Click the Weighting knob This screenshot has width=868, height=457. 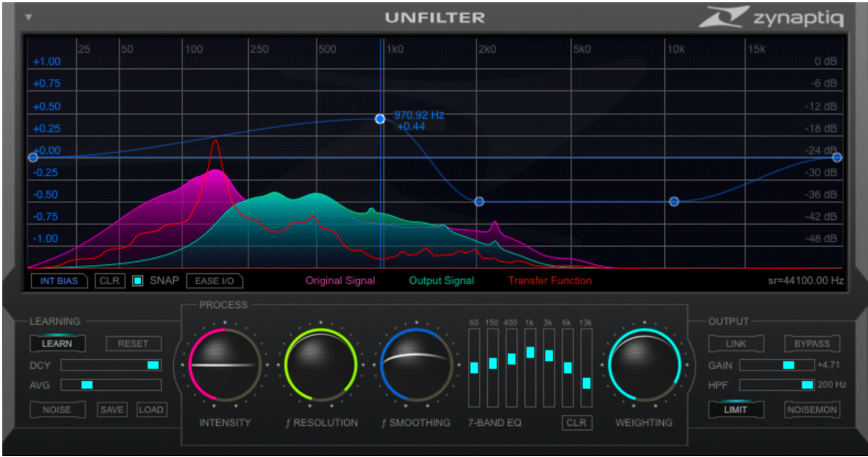644,365
